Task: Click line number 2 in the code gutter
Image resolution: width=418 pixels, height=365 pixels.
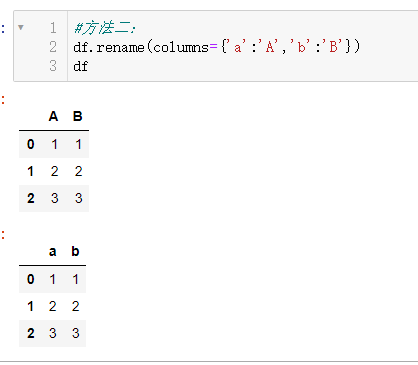Action: coord(53,47)
